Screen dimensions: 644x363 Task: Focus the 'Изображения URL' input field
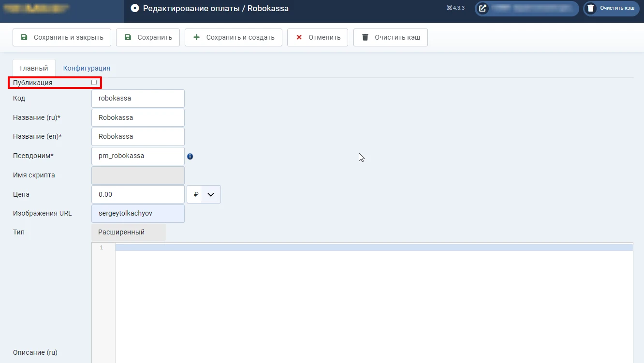[x=138, y=213]
